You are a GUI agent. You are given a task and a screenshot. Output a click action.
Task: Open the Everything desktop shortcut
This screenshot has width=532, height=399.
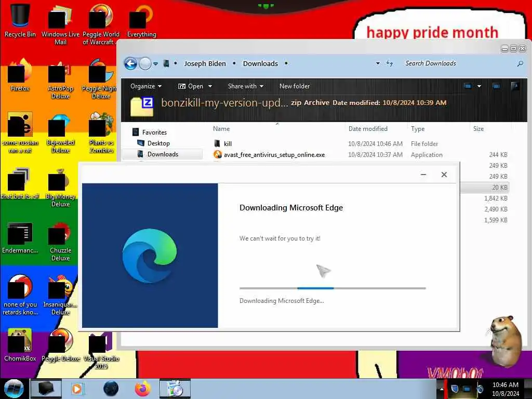point(141,20)
